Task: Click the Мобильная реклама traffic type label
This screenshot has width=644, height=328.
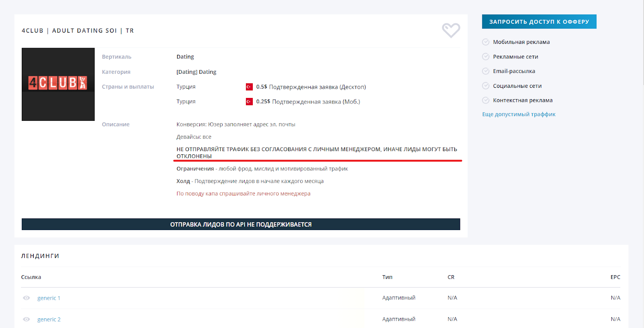Action: 521,42
